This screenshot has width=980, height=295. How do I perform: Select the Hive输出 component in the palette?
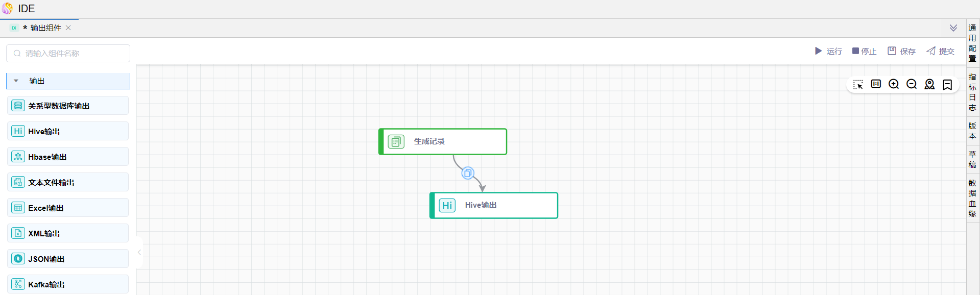(x=68, y=131)
